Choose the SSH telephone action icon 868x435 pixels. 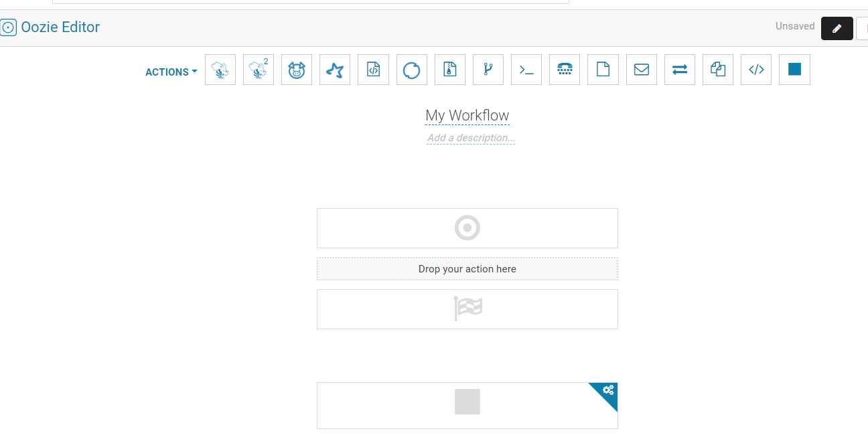tap(565, 70)
